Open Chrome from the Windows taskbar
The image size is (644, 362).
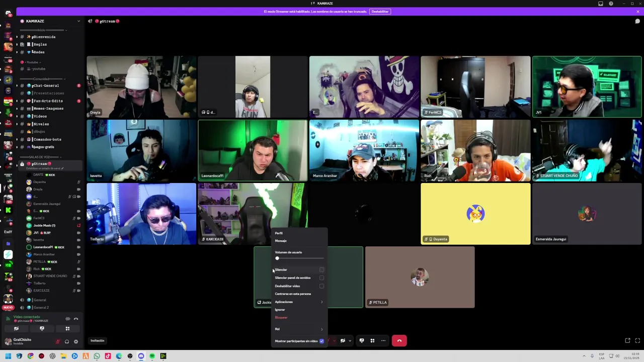tap(30, 356)
